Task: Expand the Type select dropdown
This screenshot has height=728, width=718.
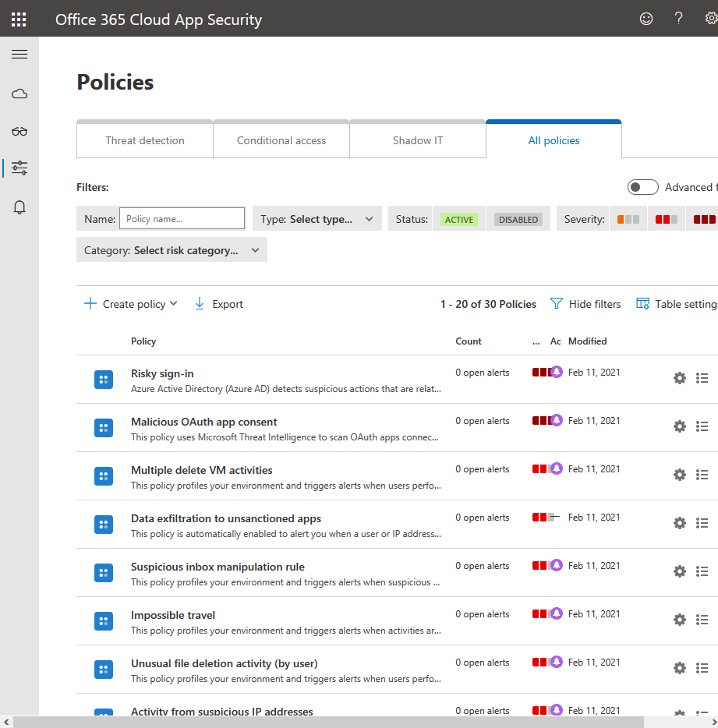Action: pos(317,219)
